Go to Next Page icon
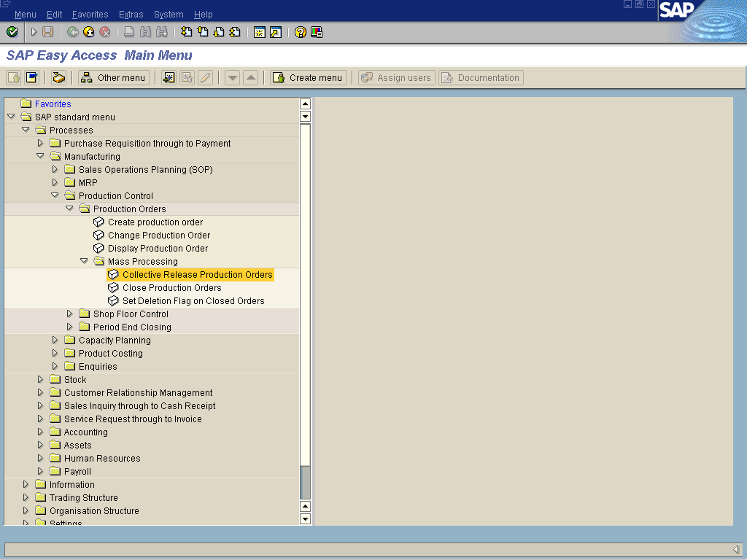747x560 pixels. 219,32
